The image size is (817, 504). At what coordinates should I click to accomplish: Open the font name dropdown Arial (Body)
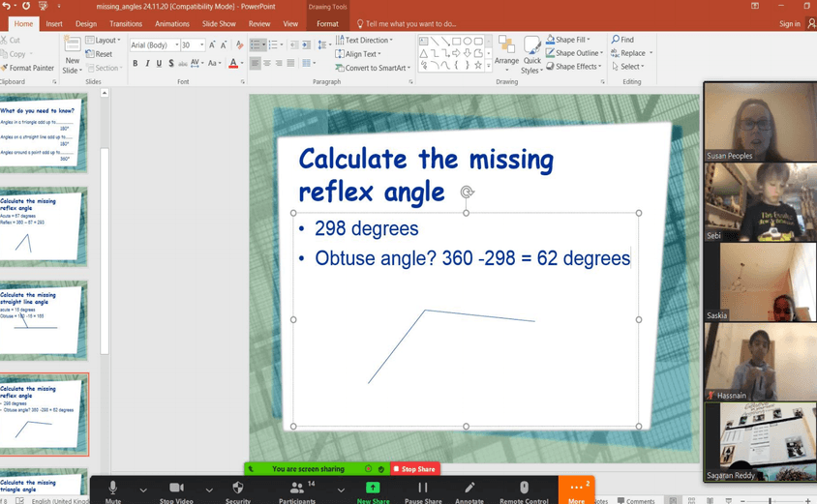(153, 44)
